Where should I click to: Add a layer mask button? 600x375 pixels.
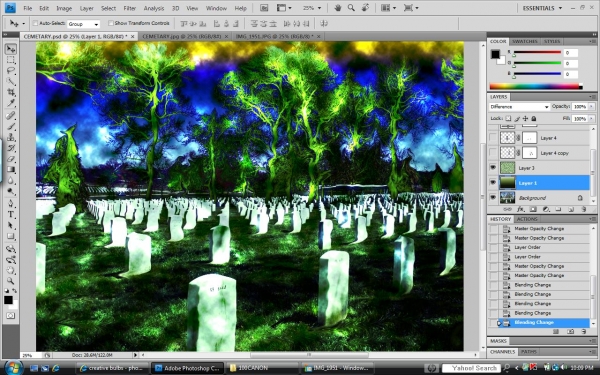[x=533, y=209]
